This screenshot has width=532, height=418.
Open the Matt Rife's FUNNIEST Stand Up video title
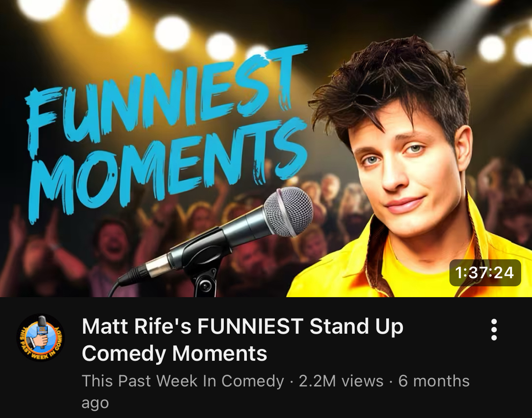click(x=242, y=340)
